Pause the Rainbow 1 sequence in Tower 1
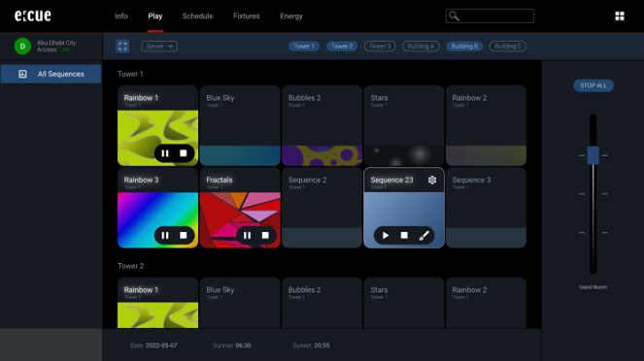The image size is (644, 361). coord(165,153)
